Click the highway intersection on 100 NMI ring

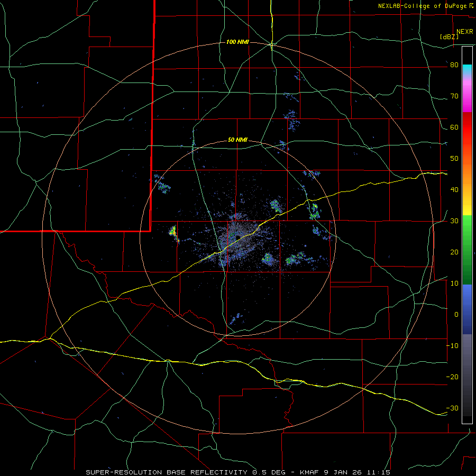coord(271,44)
